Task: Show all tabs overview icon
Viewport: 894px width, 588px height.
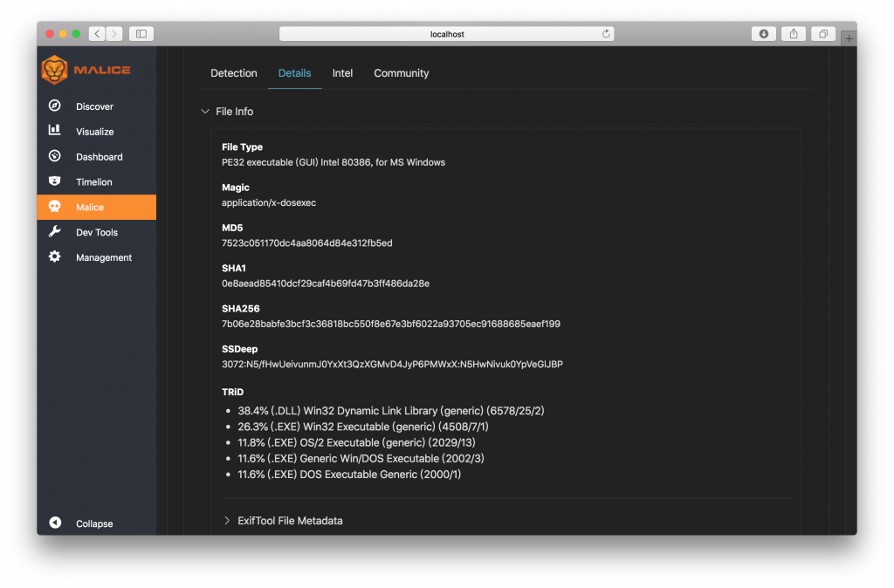Action: (823, 34)
